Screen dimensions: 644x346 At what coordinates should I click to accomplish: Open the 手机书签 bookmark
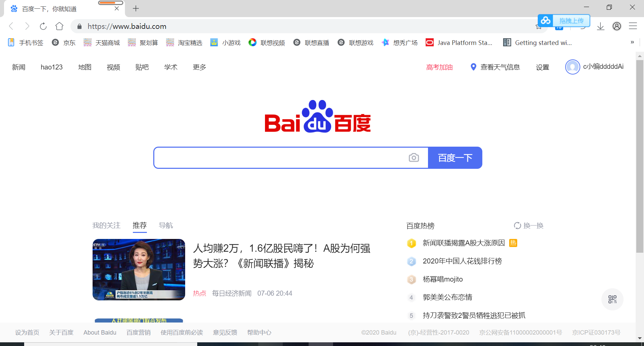coord(25,43)
